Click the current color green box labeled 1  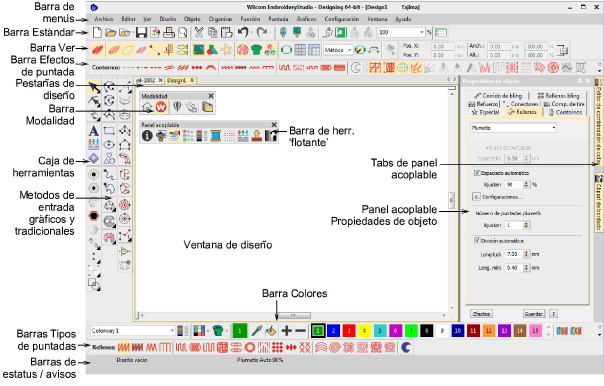coord(240,331)
